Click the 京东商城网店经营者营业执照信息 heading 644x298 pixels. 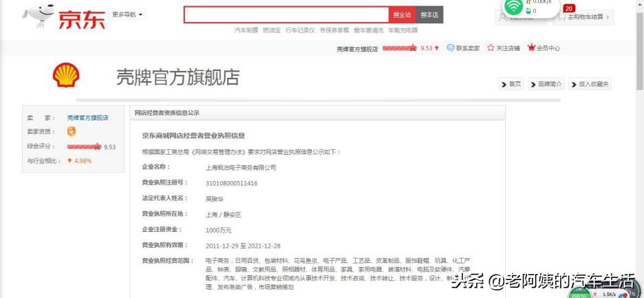193,135
